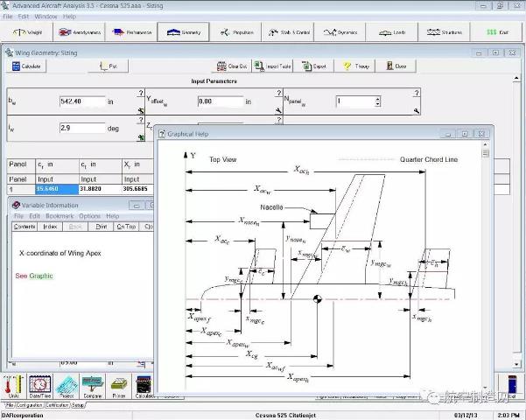This screenshot has height=420, width=526.
Task: Open the Dynamics module
Action: point(340,32)
